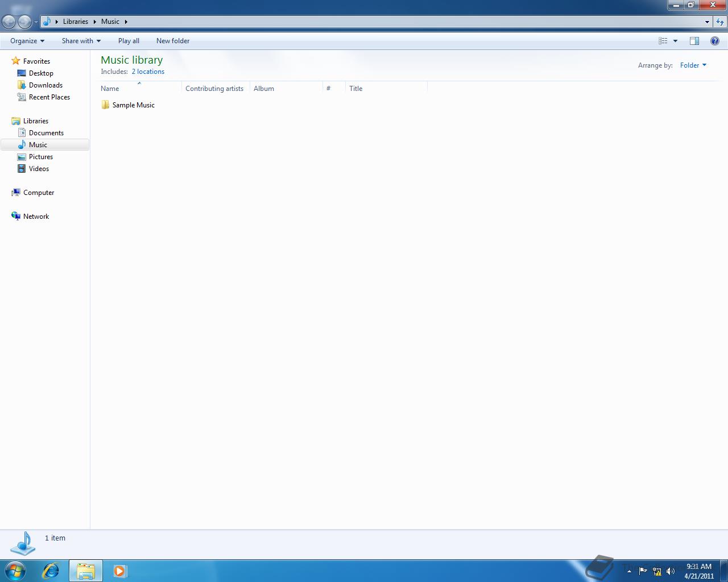Expand the arrow between Libraries and Music
Screen dimensions: 728x582
click(x=94, y=22)
